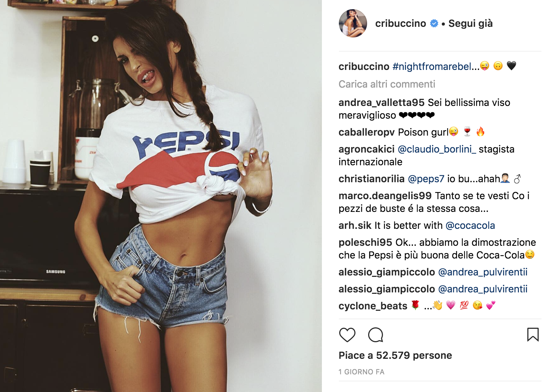
Task: Click the blue verified badge
Action: [434, 23]
